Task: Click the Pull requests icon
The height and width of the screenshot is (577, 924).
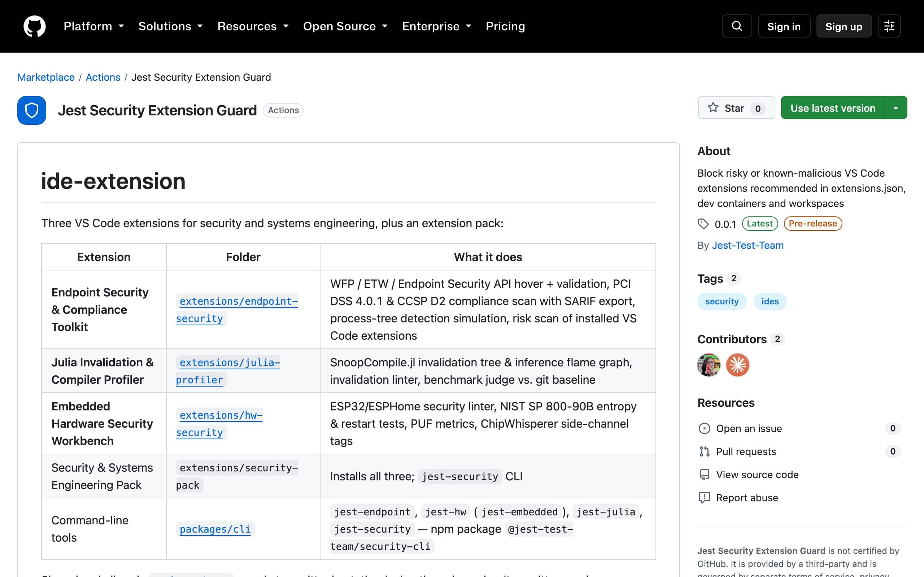Action: click(x=704, y=452)
